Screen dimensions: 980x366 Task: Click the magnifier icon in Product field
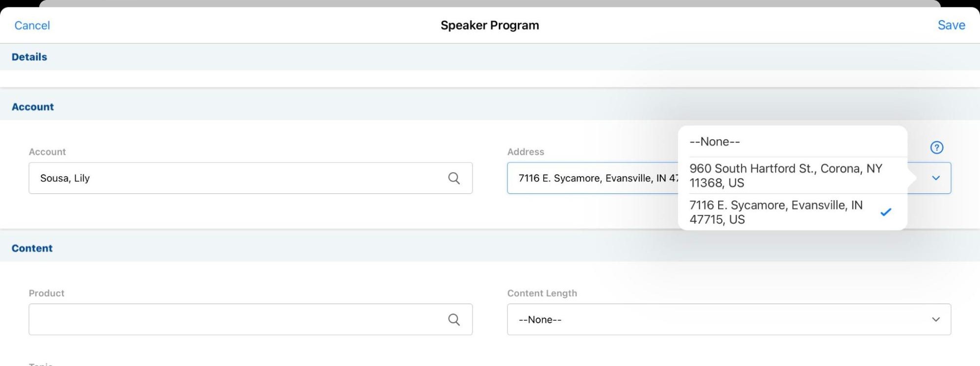(x=454, y=320)
